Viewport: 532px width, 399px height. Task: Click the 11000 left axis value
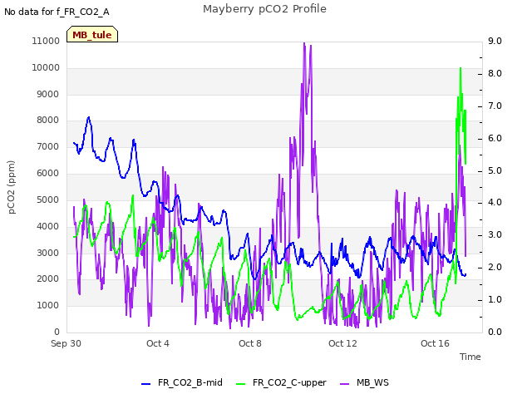tap(46, 41)
